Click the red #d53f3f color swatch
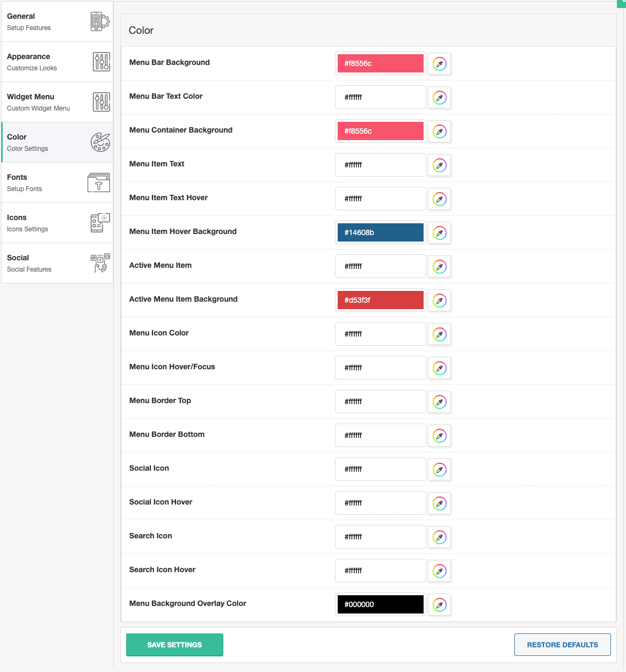 pyautogui.click(x=380, y=300)
